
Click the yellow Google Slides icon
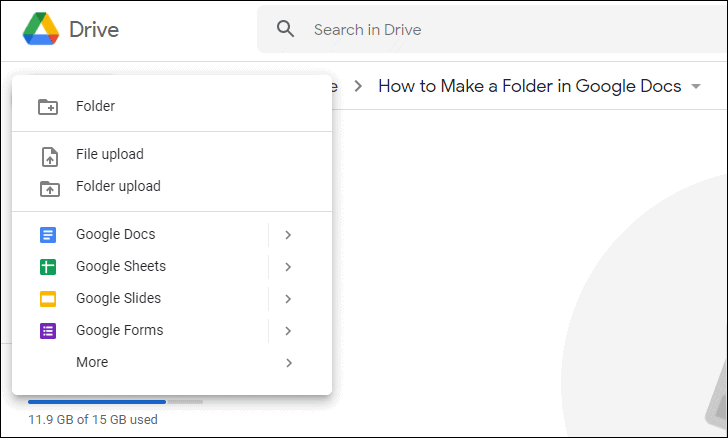(x=48, y=299)
